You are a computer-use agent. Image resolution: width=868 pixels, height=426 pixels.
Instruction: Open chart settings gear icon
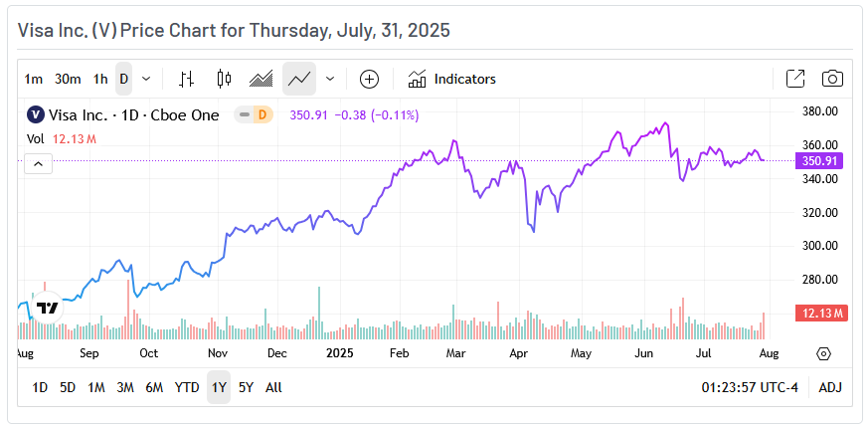coord(823,353)
